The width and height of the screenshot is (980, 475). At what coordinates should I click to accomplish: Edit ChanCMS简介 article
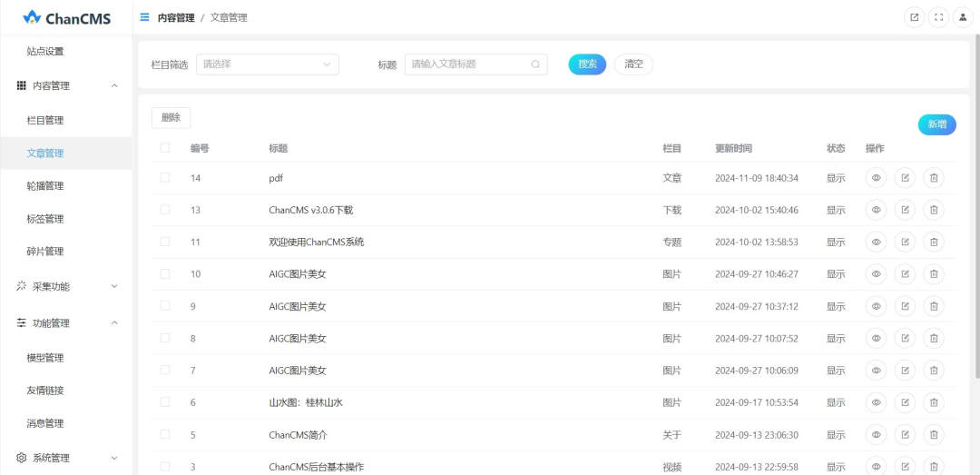[x=905, y=434]
